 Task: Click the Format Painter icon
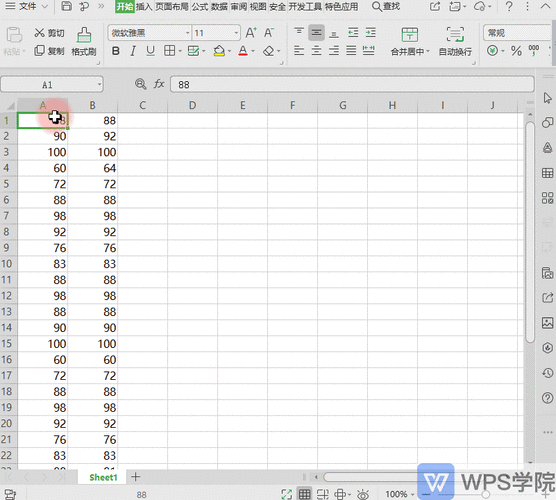click(x=84, y=35)
